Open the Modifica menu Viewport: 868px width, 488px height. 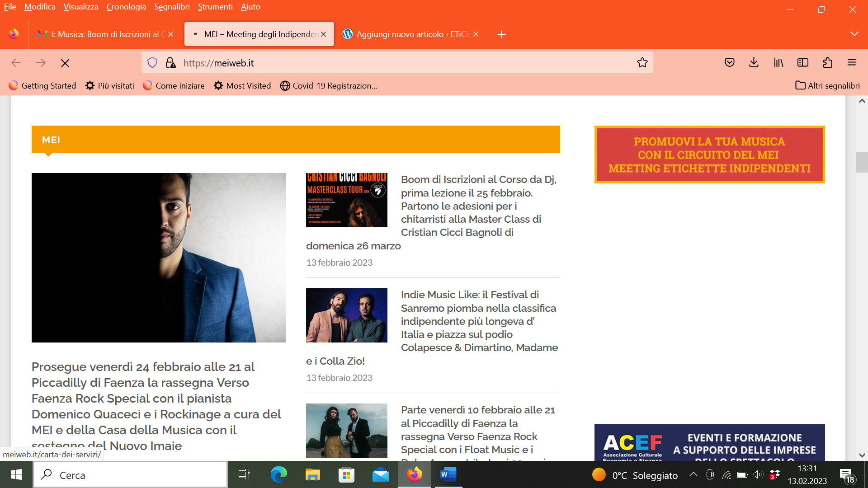click(x=40, y=7)
